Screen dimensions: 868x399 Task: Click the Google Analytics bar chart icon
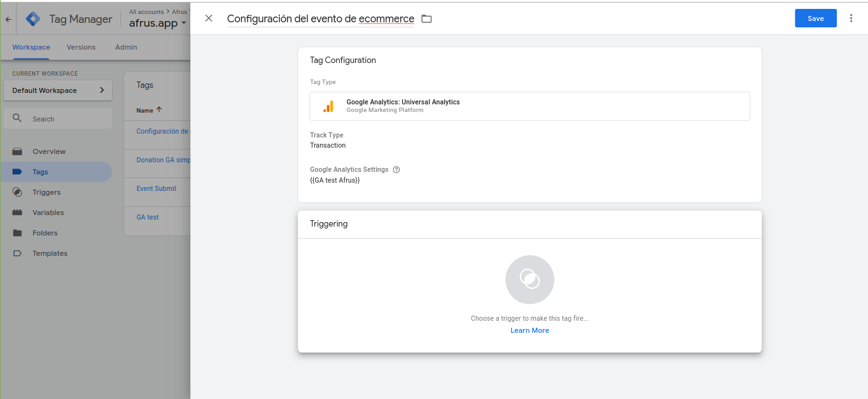pos(328,106)
